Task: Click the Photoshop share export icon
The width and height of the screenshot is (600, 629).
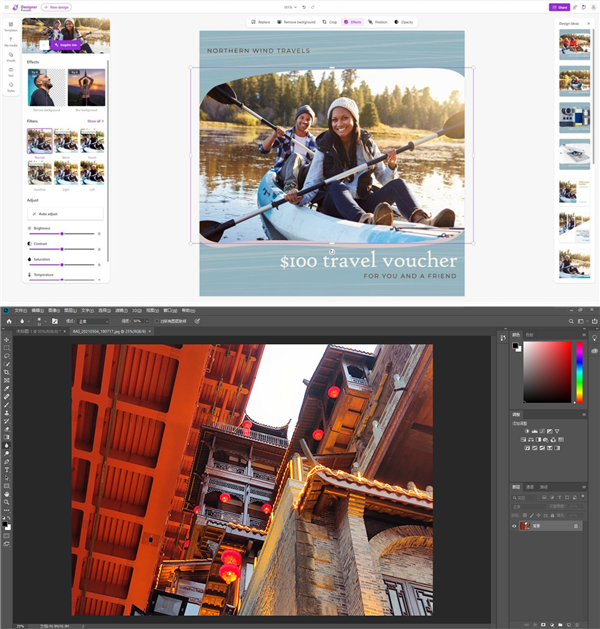Action: 594,321
